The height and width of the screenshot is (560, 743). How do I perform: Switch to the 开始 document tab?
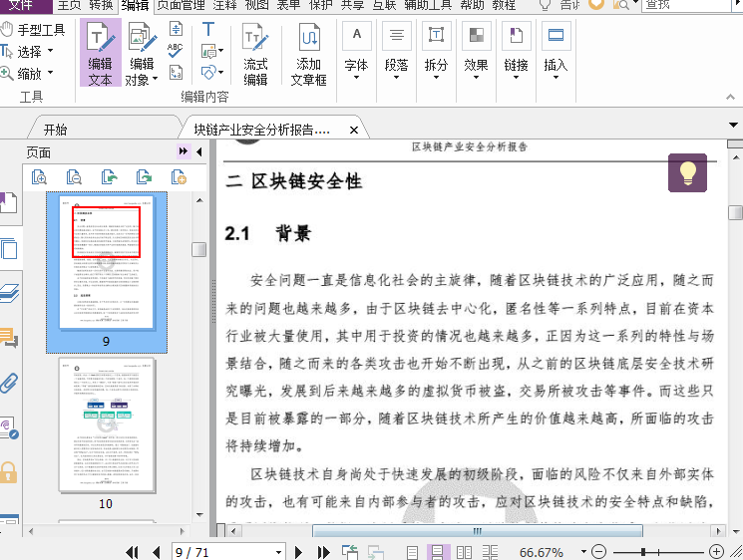coord(56,130)
